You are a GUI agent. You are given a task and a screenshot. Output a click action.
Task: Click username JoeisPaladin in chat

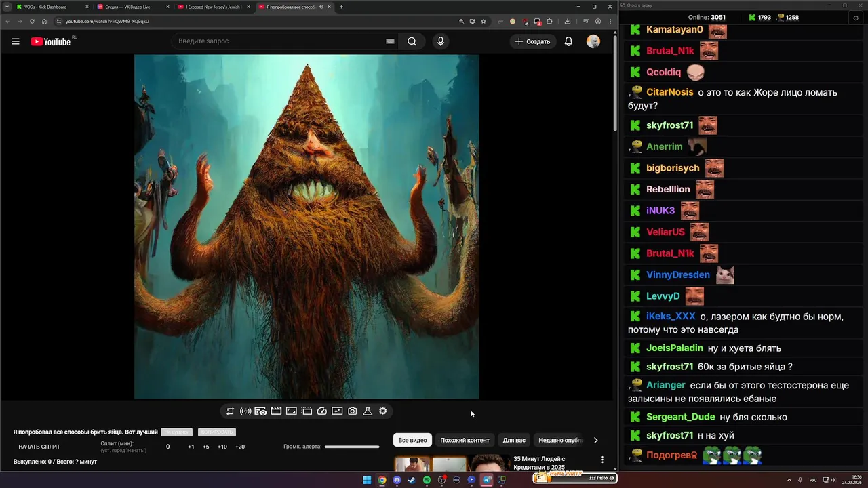click(x=675, y=348)
